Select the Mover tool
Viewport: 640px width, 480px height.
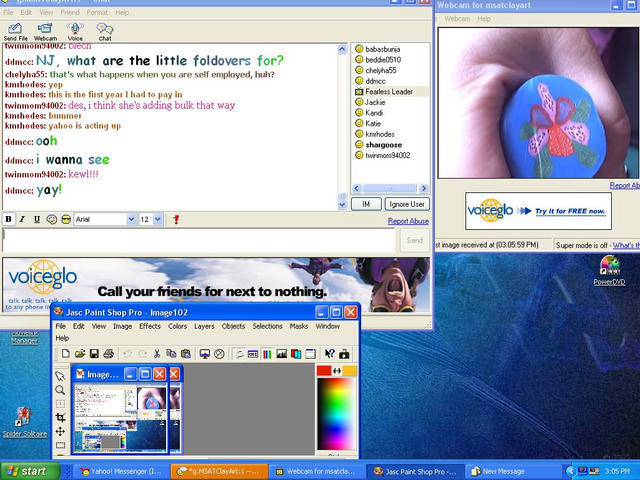pyautogui.click(x=60, y=431)
